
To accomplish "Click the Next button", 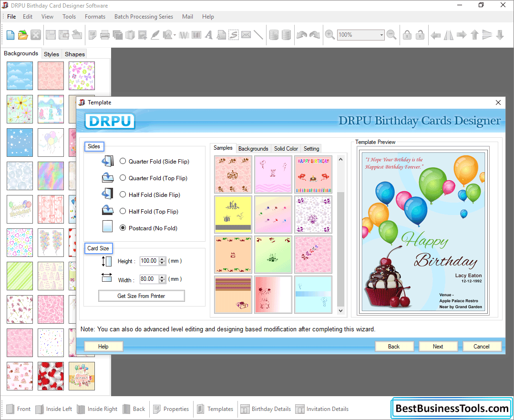I will (x=438, y=347).
